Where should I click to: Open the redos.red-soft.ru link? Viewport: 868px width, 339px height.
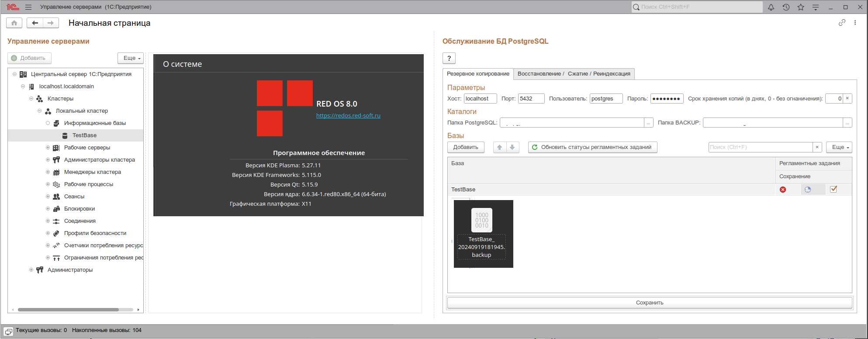pos(348,116)
